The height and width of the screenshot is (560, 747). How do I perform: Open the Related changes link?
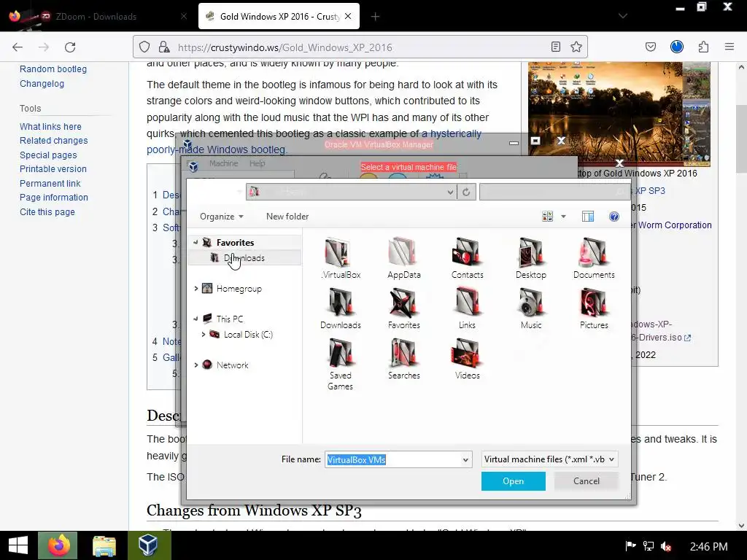(x=54, y=141)
